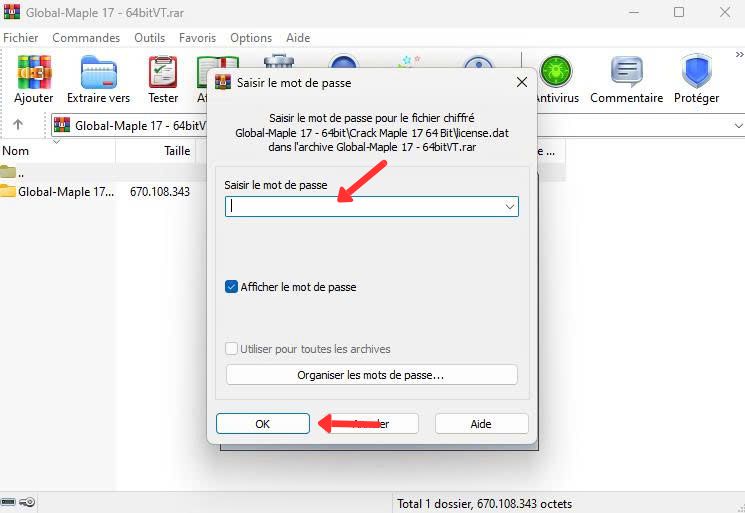This screenshot has width=745, height=513.
Task: Click the Aide button in dialog
Action: (x=481, y=424)
